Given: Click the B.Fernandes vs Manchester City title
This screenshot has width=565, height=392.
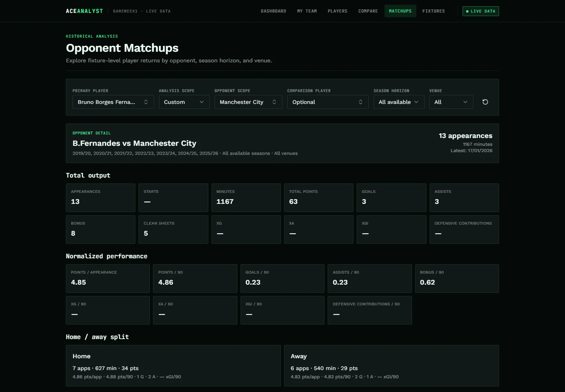Looking at the screenshot, I should tap(134, 143).
